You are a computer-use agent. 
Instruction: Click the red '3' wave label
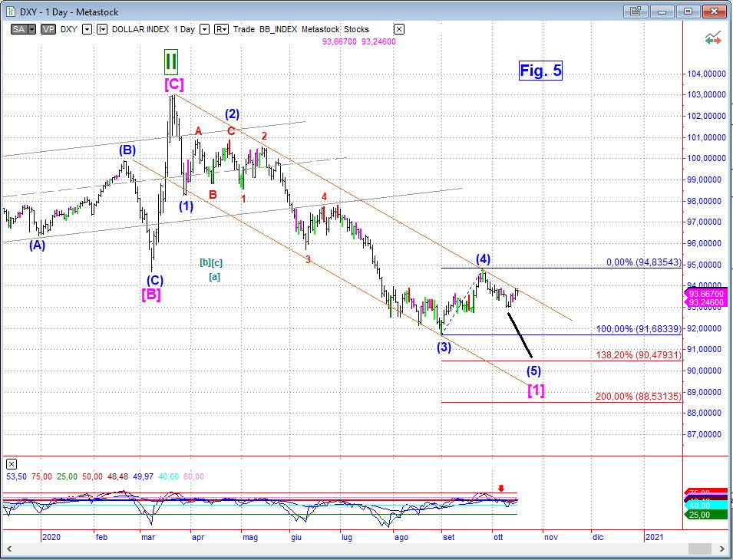click(308, 259)
